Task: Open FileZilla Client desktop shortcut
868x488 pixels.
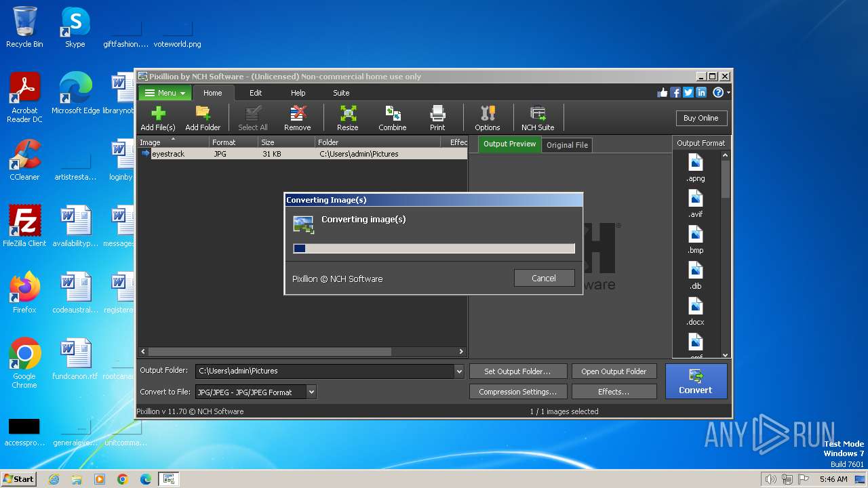Action: [x=24, y=227]
